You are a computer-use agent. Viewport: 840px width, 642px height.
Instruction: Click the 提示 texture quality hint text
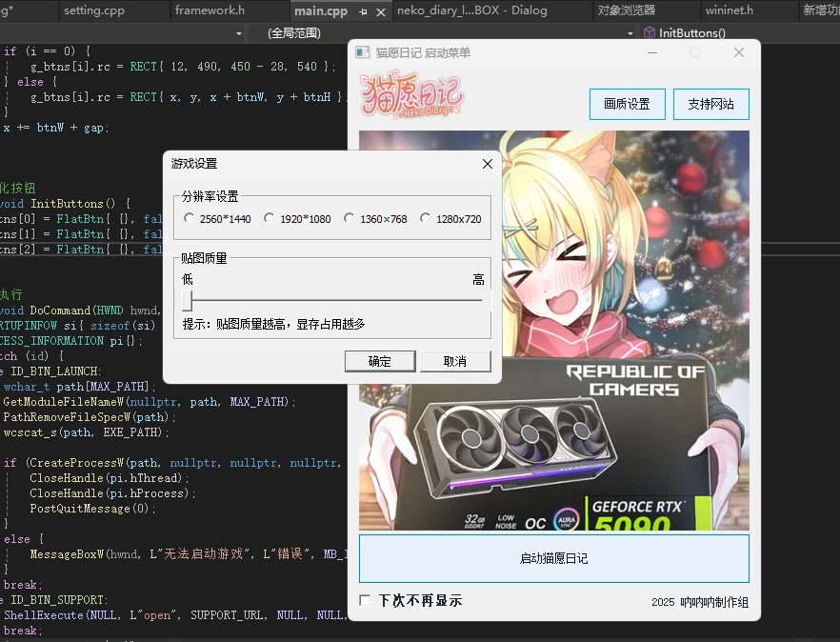tap(273, 324)
